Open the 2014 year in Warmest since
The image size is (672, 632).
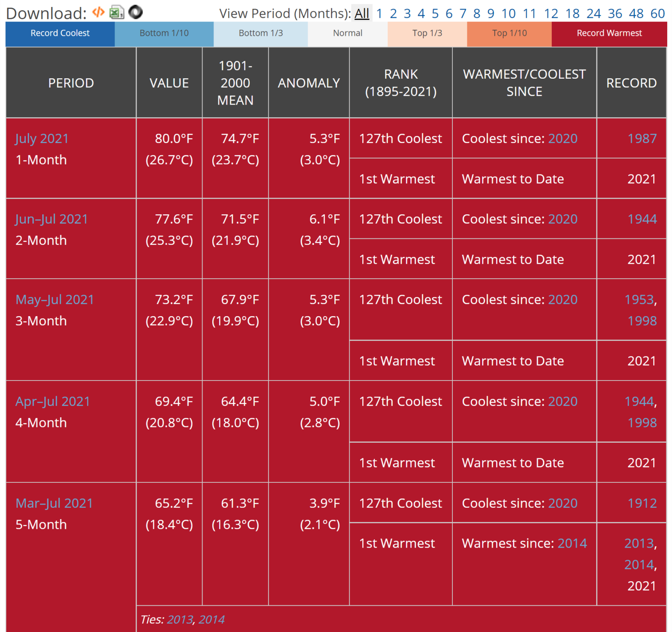(x=573, y=543)
